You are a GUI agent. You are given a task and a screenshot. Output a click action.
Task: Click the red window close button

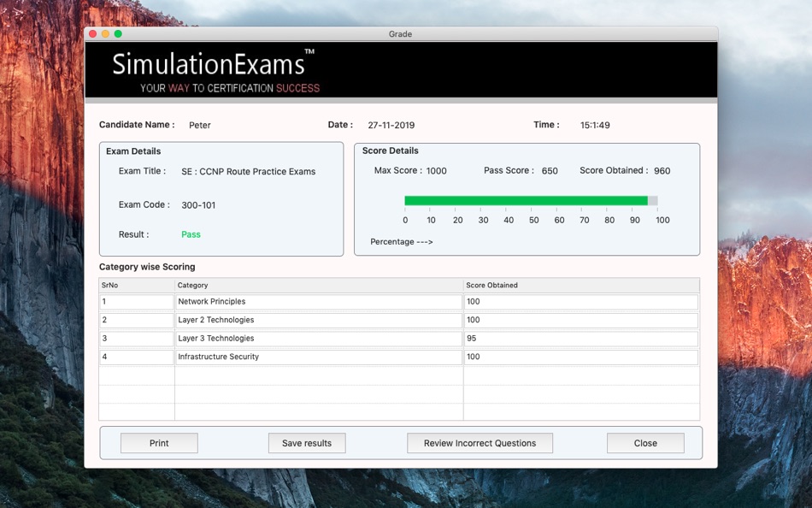click(92, 33)
